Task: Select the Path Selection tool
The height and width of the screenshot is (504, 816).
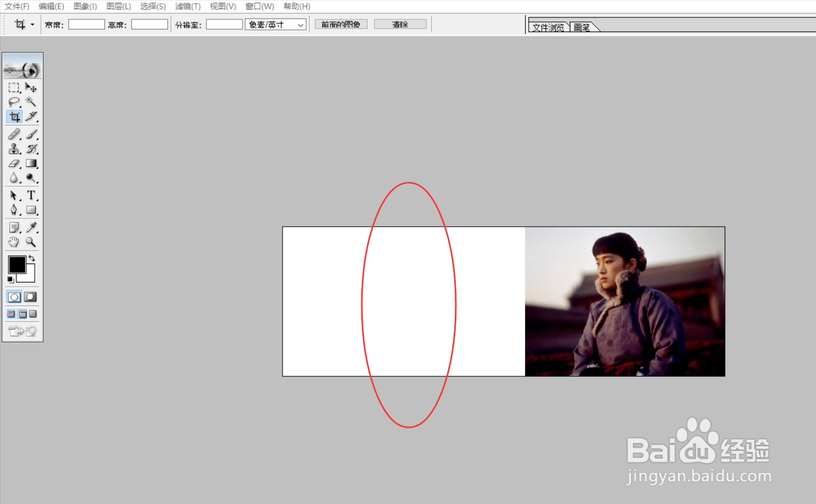Action: (14, 195)
